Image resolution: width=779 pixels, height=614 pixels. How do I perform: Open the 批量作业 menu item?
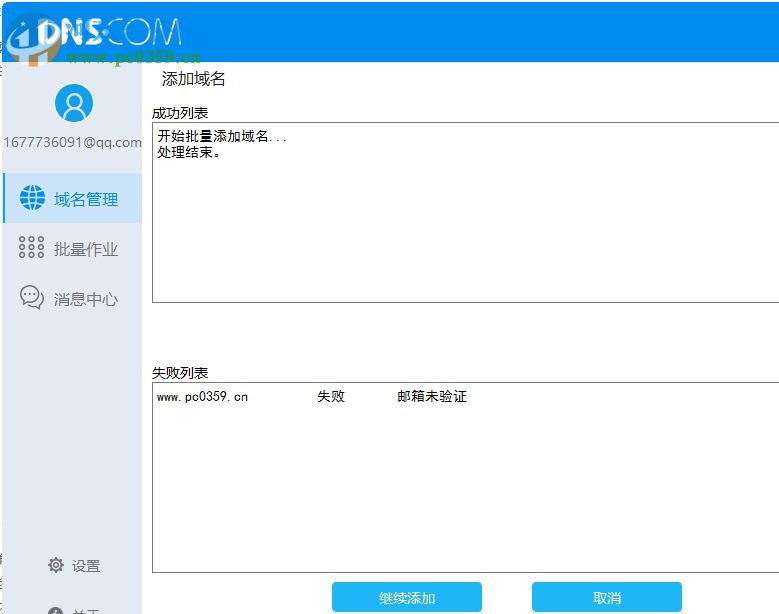(73, 247)
